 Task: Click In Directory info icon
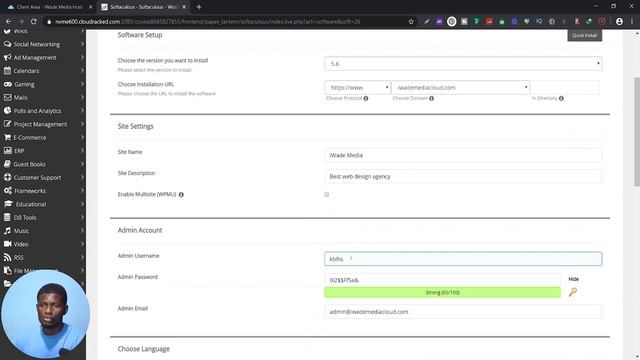tap(561, 98)
